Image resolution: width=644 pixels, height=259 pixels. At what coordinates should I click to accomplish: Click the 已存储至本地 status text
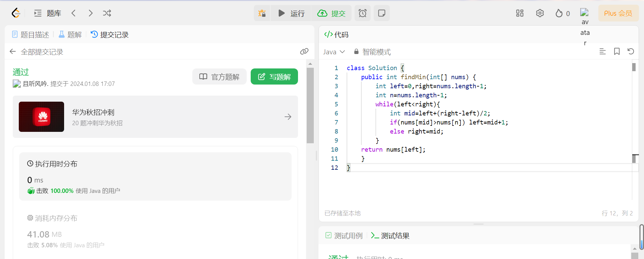343,213
